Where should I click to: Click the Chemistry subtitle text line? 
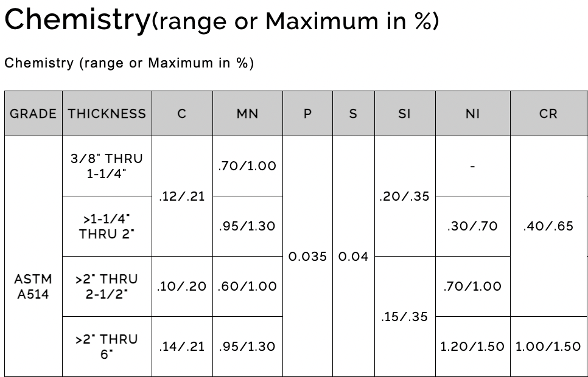(x=129, y=63)
